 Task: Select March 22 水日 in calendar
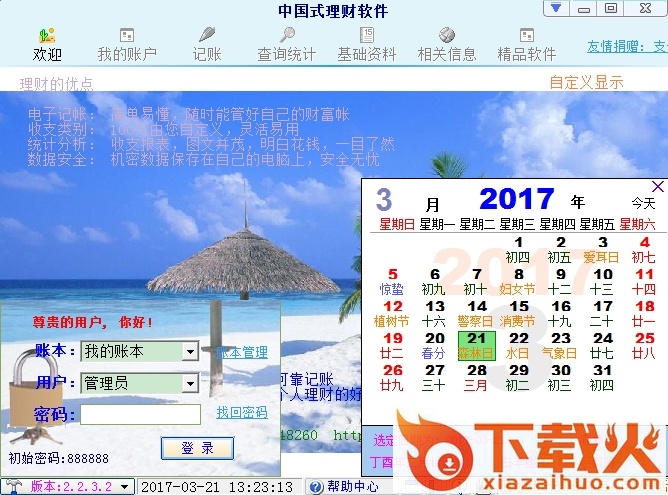(x=518, y=346)
